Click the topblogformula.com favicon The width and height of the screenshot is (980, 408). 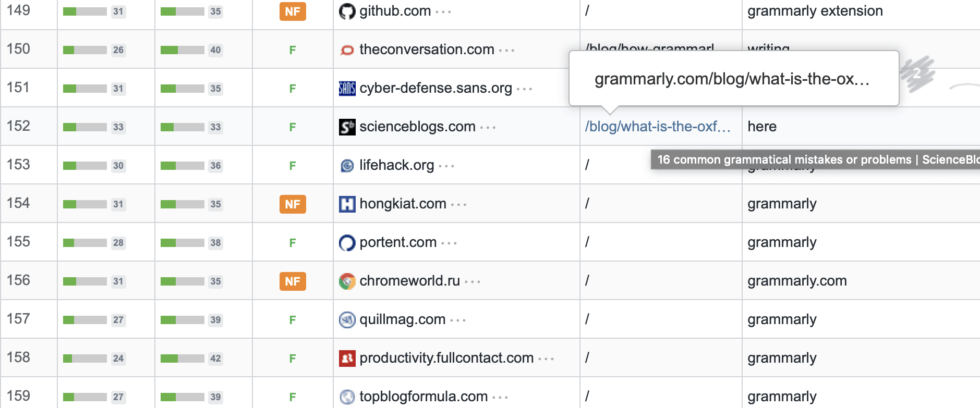(347, 397)
